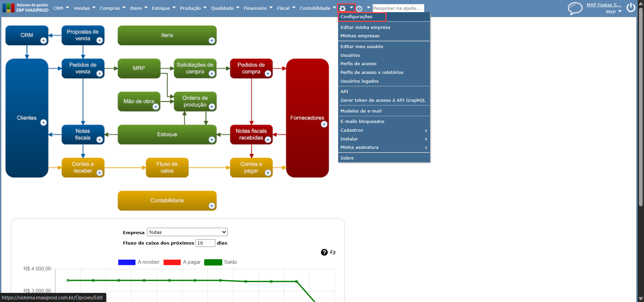Click the plus icon on Fornecedores block
The image size is (644, 302).
(324, 124)
